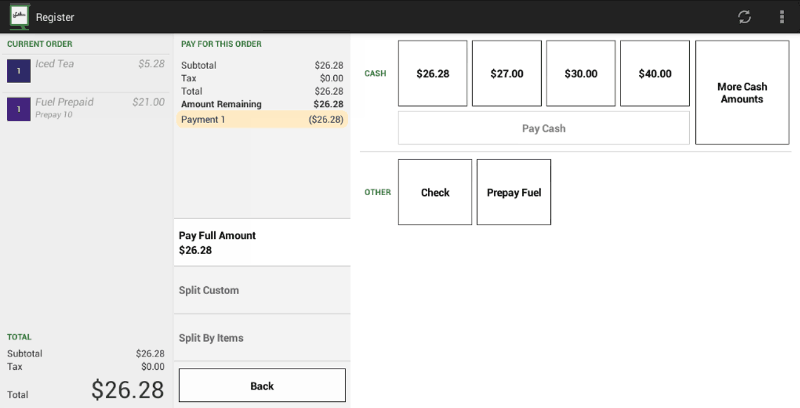Select the Fuel Prepaid order line

[x=86, y=109]
